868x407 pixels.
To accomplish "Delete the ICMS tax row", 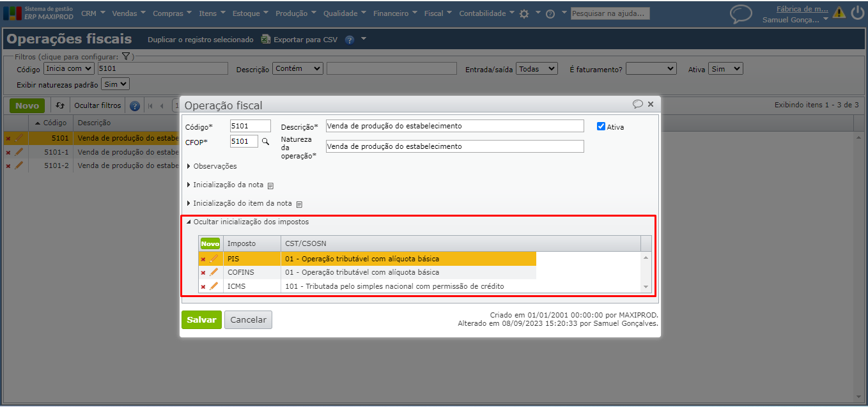I will [203, 287].
